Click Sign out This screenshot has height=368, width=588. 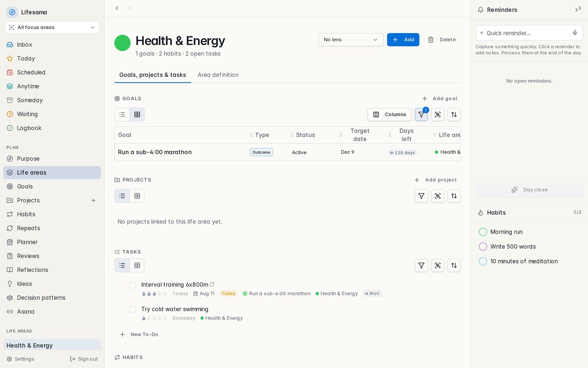[x=84, y=359]
